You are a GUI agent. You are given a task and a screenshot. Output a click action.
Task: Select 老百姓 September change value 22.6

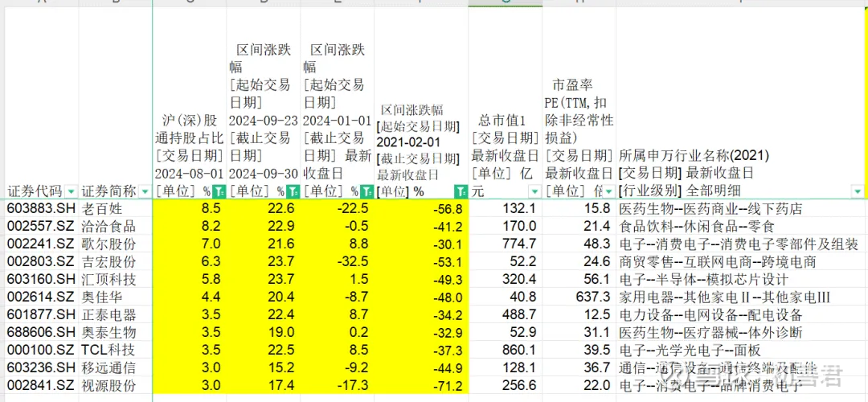coord(282,209)
